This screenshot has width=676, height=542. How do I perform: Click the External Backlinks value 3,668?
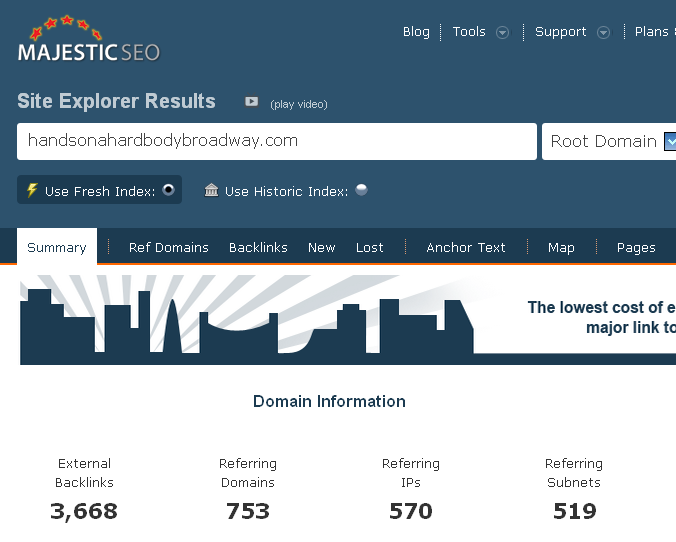point(84,511)
